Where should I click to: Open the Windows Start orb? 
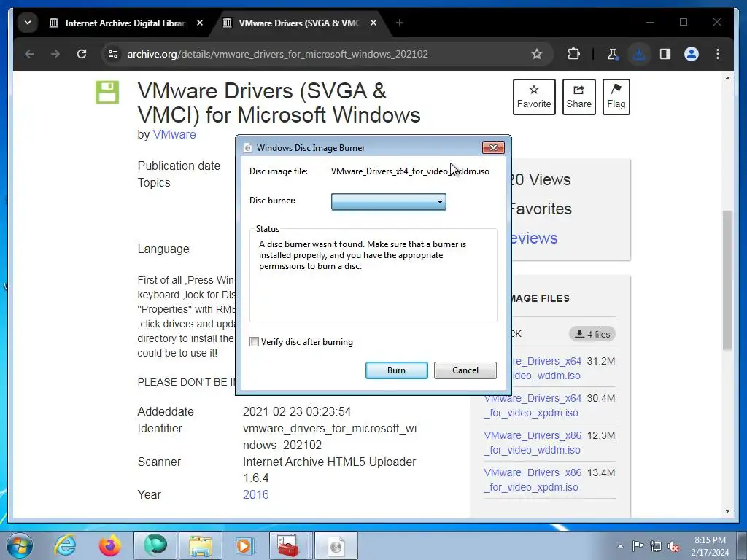[x=20, y=545]
